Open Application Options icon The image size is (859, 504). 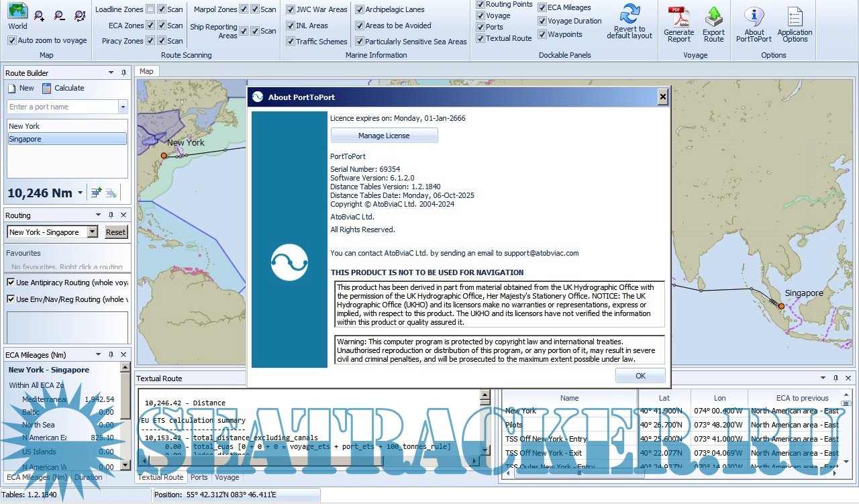(x=795, y=16)
